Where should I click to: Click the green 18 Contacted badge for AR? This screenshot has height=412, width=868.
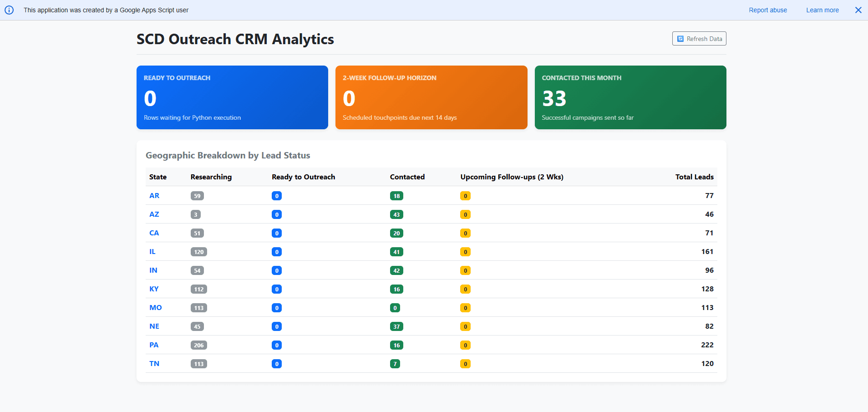[396, 196]
